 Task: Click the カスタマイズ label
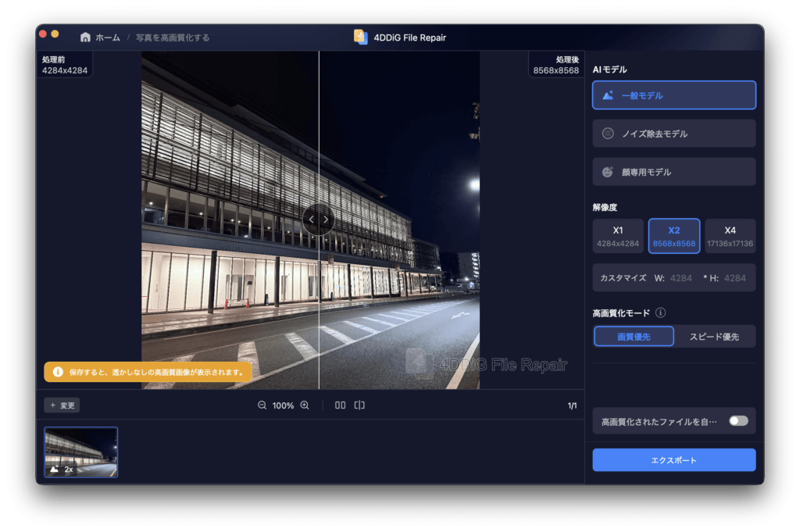click(x=623, y=278)
